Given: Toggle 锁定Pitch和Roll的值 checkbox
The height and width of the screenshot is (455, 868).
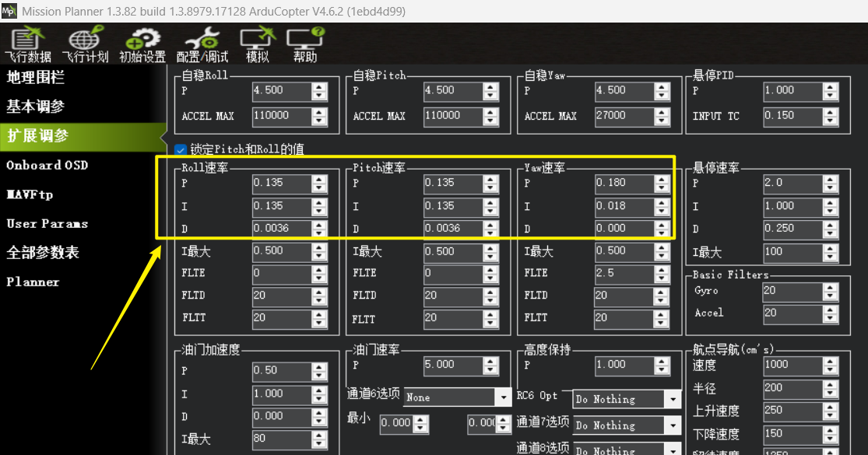Looking at the screenshot, I should [181, 149].
